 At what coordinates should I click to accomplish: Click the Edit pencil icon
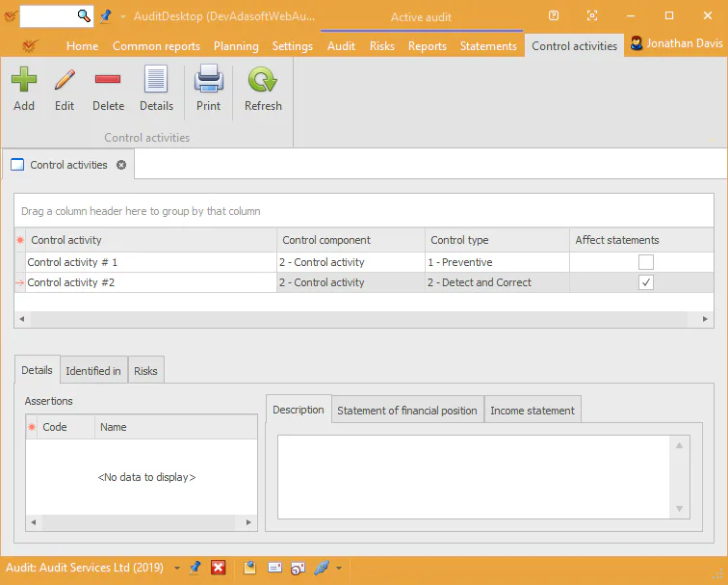[65, 79]
